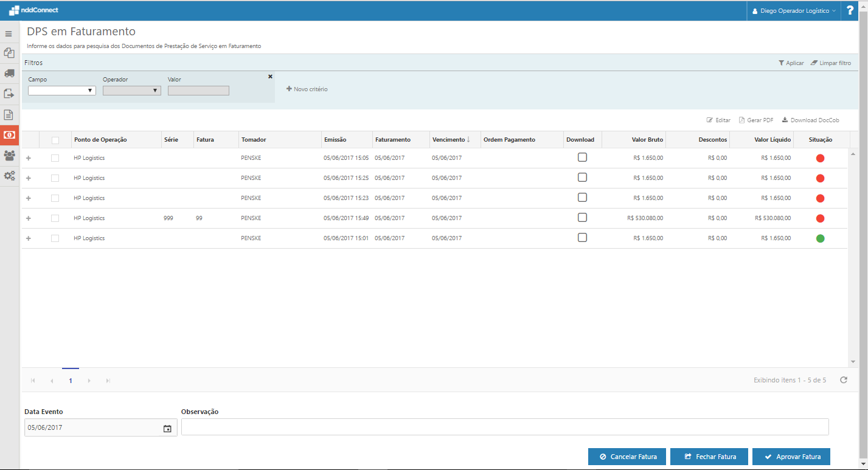The height and width of the screenshot is (470, 868).
Task: Open the Campo dropdown in filters
Action: (x=61, y=91)
